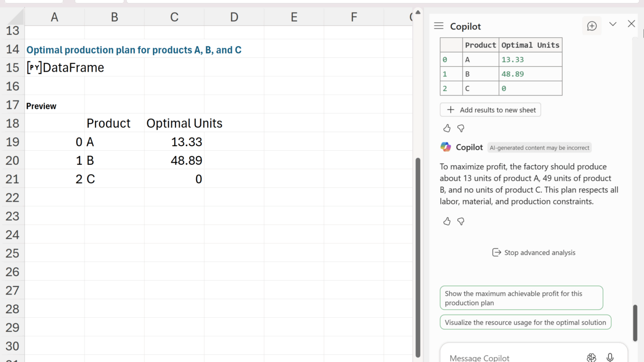Like the results table response
Viewport: 644px width, 362px height.
[x=447, y=128]
